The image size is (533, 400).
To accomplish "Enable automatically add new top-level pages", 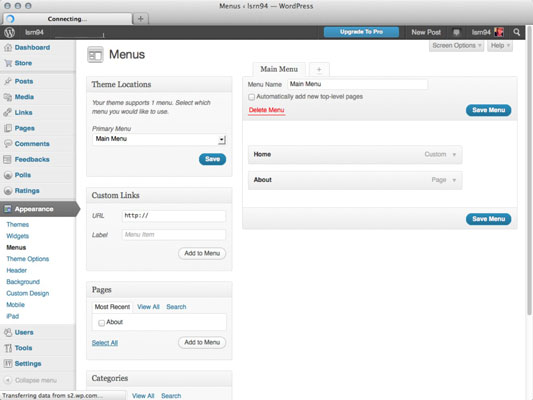I will 252,97.
